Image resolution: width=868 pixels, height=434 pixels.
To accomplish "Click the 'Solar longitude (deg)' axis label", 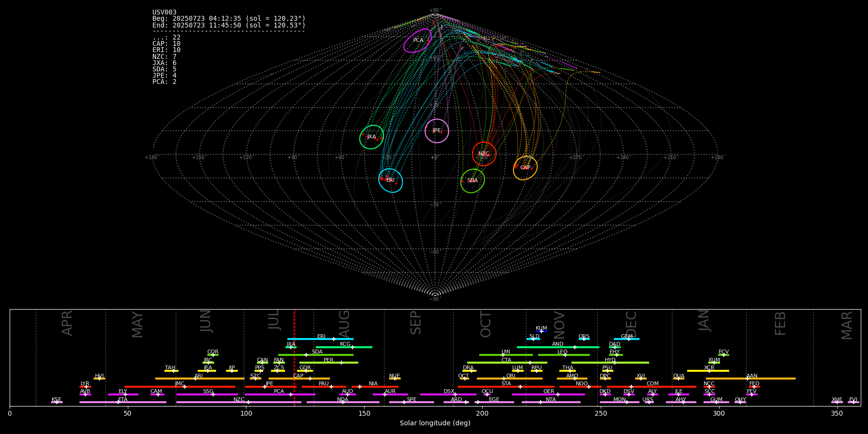I will point(435,423).
